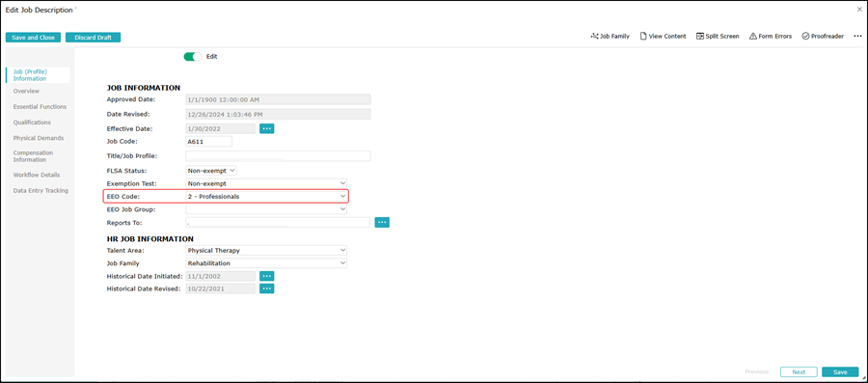Image resolution: width=868 pixels, height=383 pixels.
Task: Go to the Overview section
Action: [x=26, y=91]
